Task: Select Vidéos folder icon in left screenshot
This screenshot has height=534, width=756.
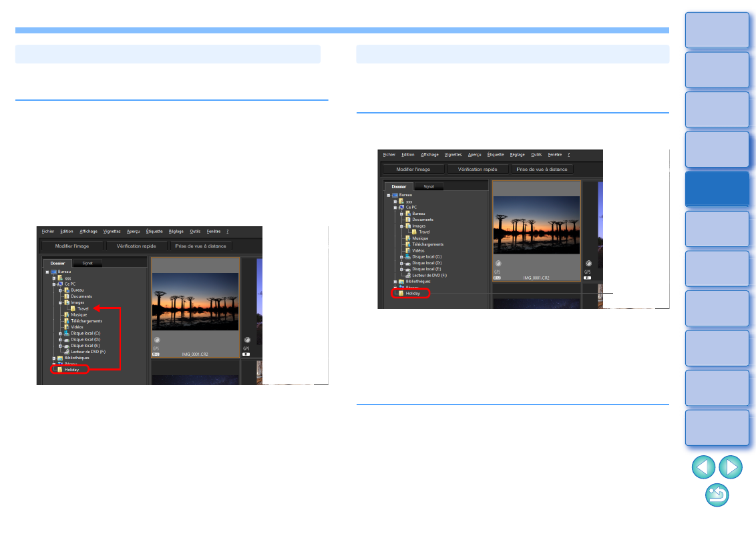Action: tap(67, 327)
